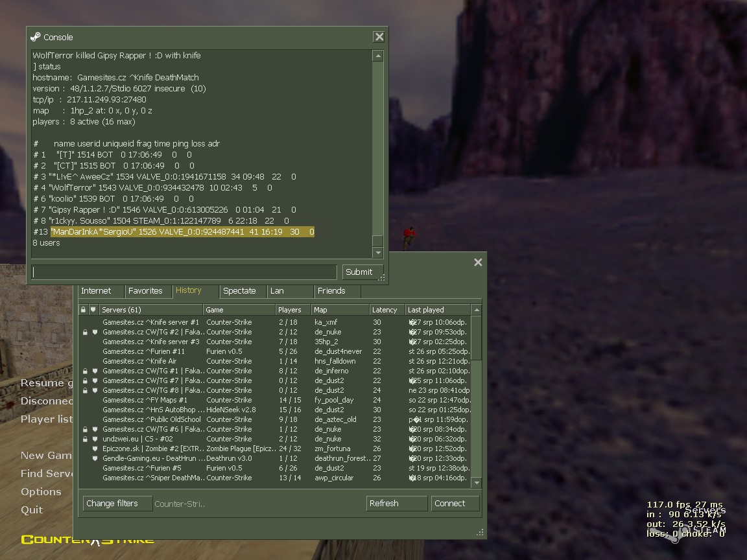This screenshot has height=560, width=747.
Task: Click the "hostname: Gamesites.cz ^Knife DeathMatch" console line
Action: (116, 78)
